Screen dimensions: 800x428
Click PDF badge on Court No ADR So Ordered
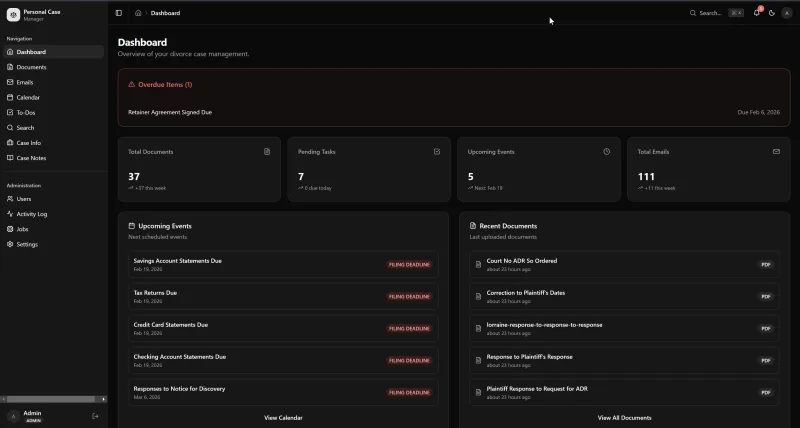766,265
